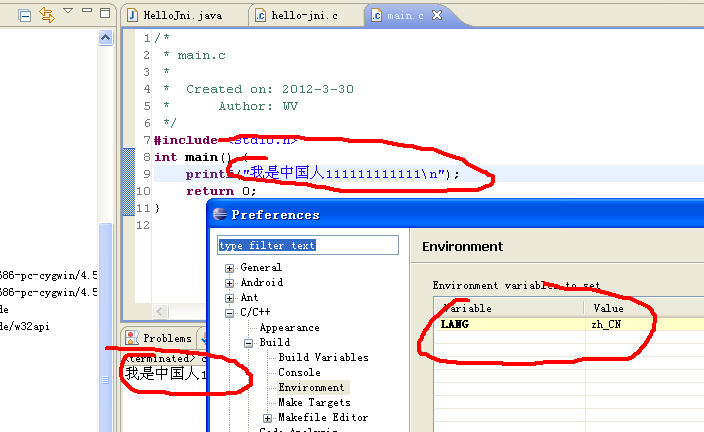Select C/C++ in preferences tree

click(x=255, y=312)
